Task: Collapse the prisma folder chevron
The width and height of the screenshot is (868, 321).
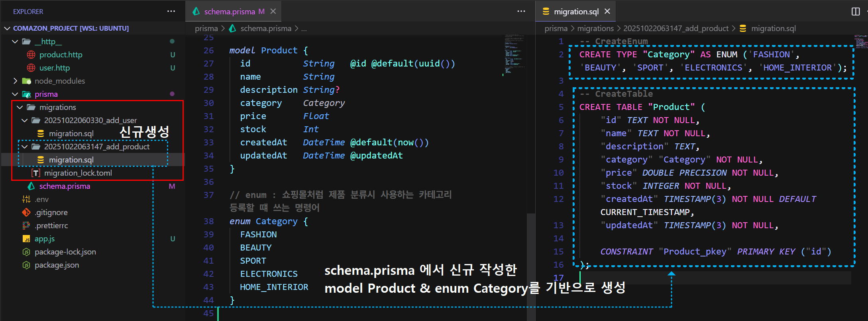Action: [x=15, y=94]
